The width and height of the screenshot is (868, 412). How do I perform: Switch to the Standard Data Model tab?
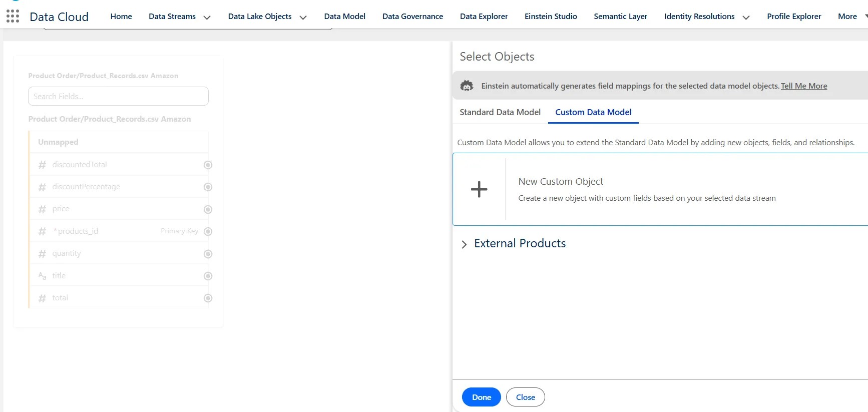[500, 112]
